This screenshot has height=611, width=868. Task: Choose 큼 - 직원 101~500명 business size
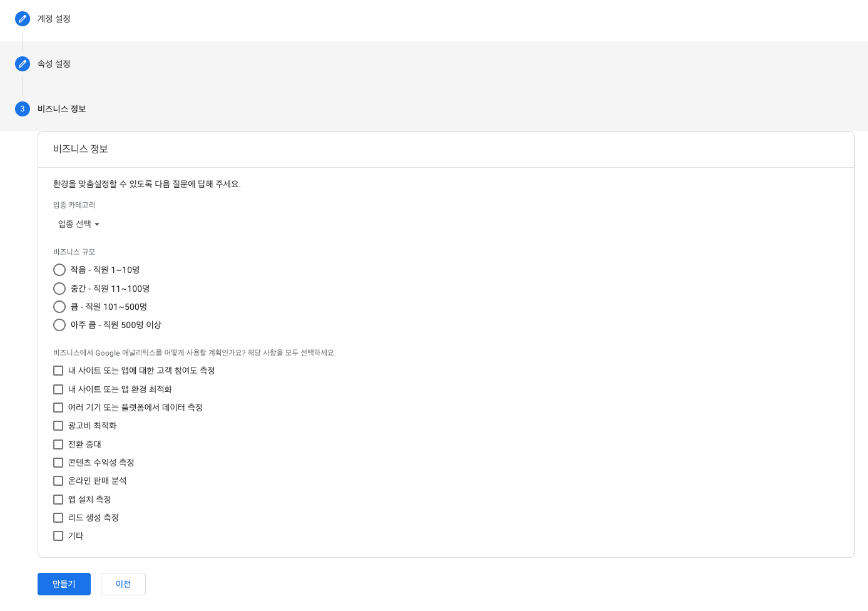59,307
